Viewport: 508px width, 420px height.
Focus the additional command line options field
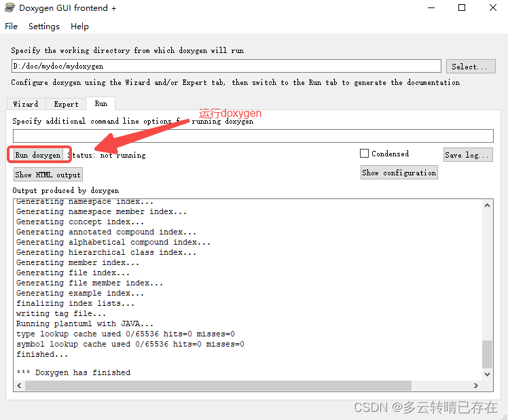253,136
